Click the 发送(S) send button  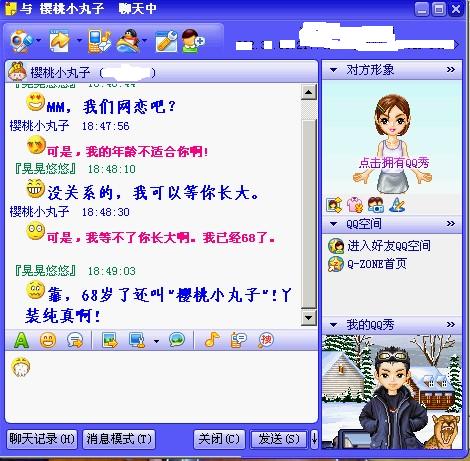click(x=279, y=439)
